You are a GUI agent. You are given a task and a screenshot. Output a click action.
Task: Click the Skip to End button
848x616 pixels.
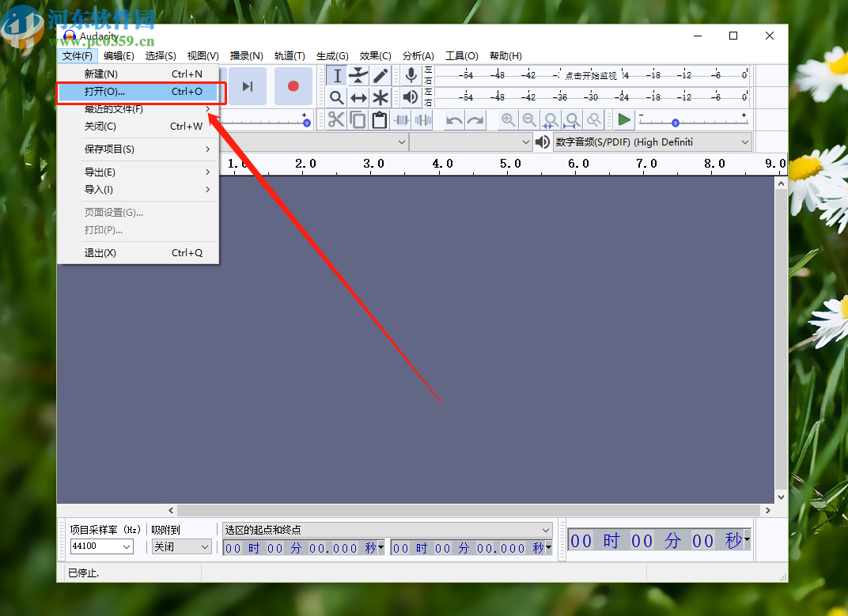coord(248,86)
